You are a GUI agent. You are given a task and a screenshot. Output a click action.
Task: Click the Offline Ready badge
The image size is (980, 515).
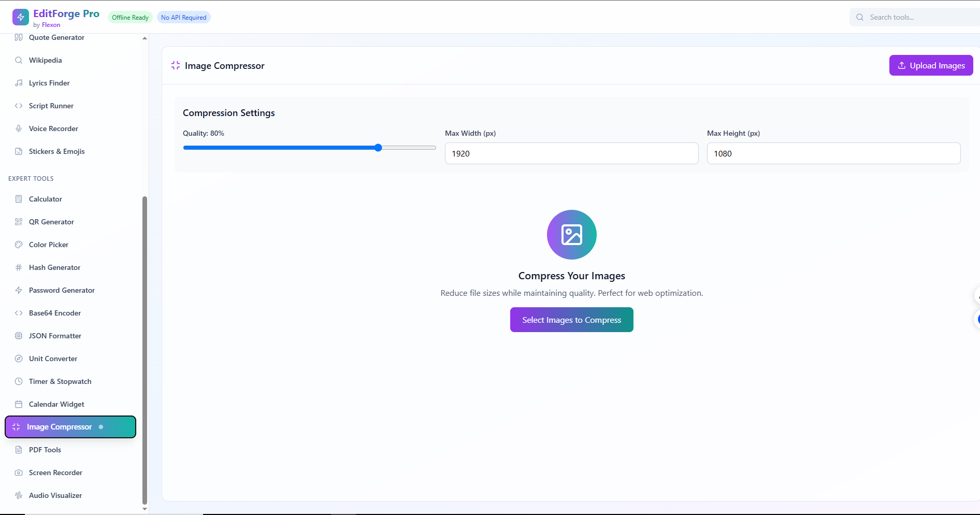(x=130, y=18)
